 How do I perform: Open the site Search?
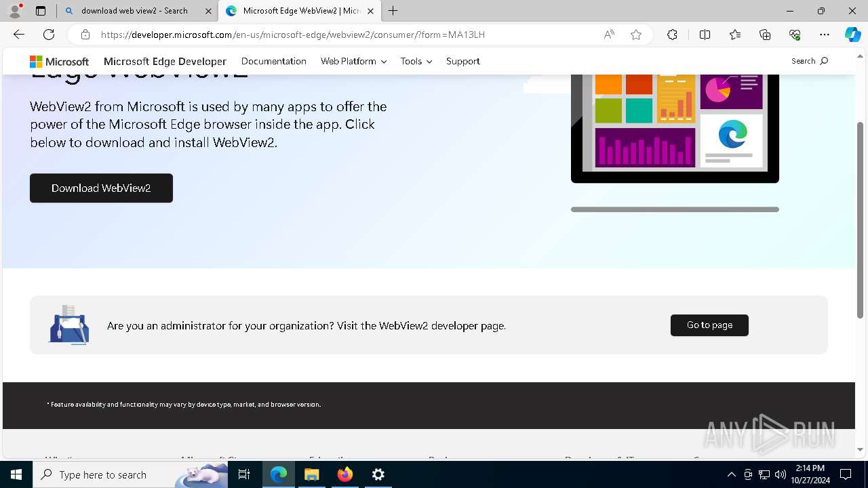point(810,61)
